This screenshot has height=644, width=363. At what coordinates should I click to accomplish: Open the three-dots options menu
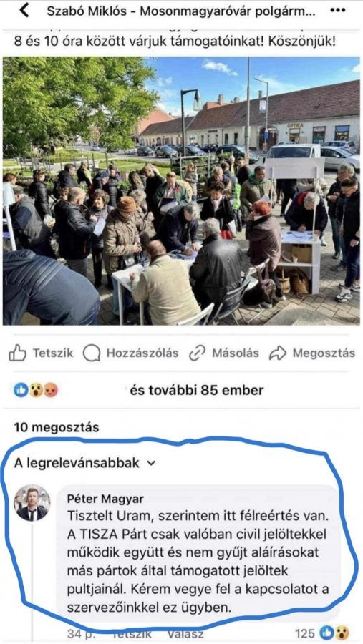(x=338, y=11)
